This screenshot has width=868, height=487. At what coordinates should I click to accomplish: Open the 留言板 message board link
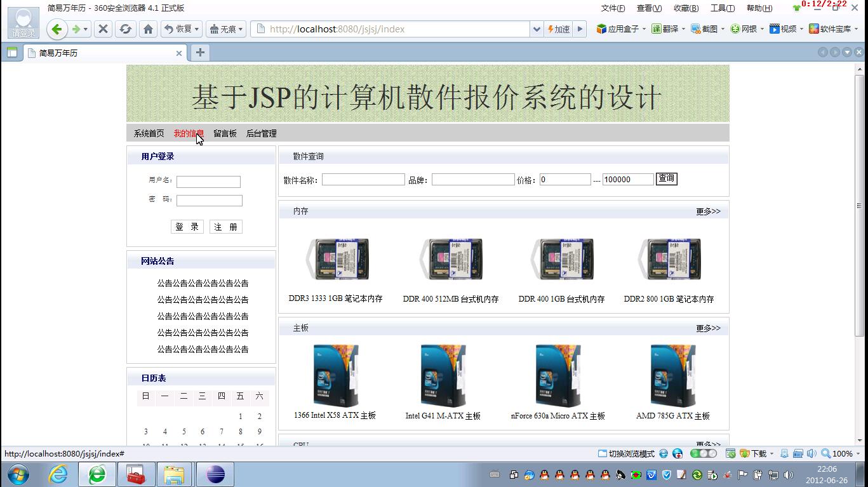pyautogui.click(x=225, y=133)
